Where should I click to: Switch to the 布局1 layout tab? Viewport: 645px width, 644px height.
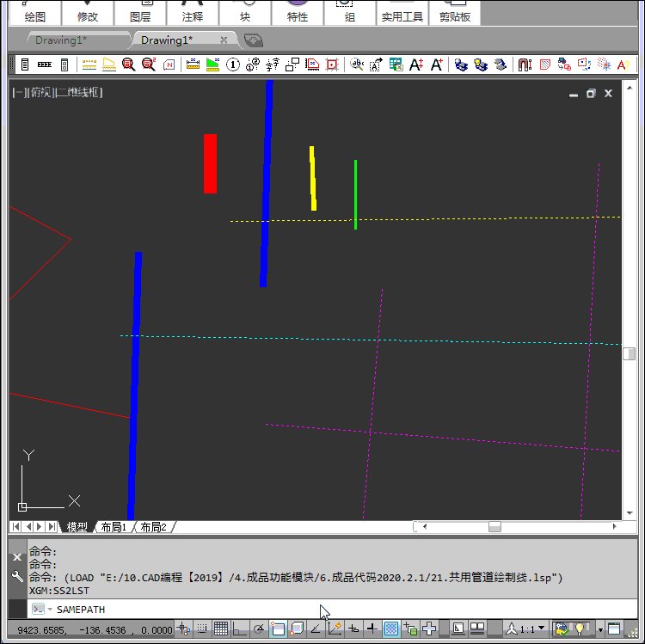pyautogui.click(x=114, y=526)
